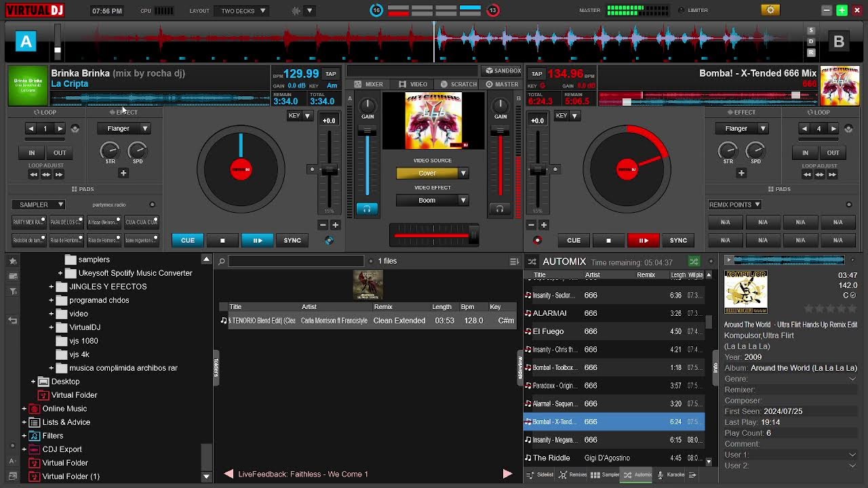Add effect slot on deck B plus button
The image size is (868, 488).
pos(741,173)
